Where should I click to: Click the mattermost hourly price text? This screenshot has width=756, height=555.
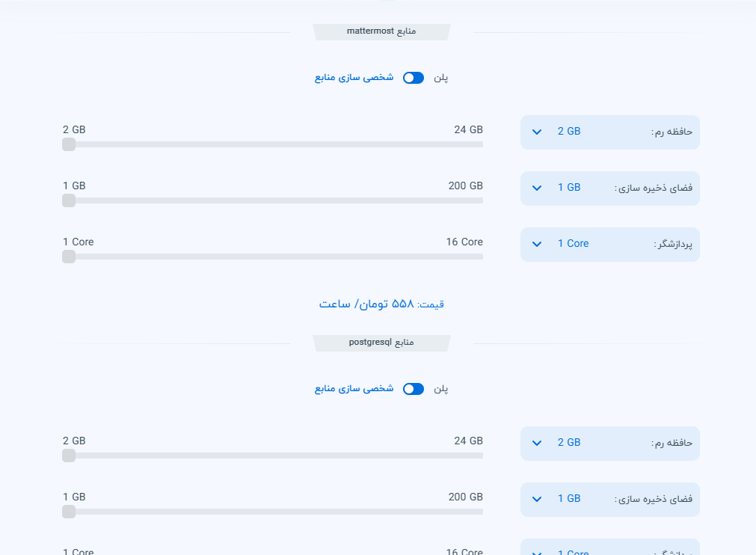click(381, 304)
